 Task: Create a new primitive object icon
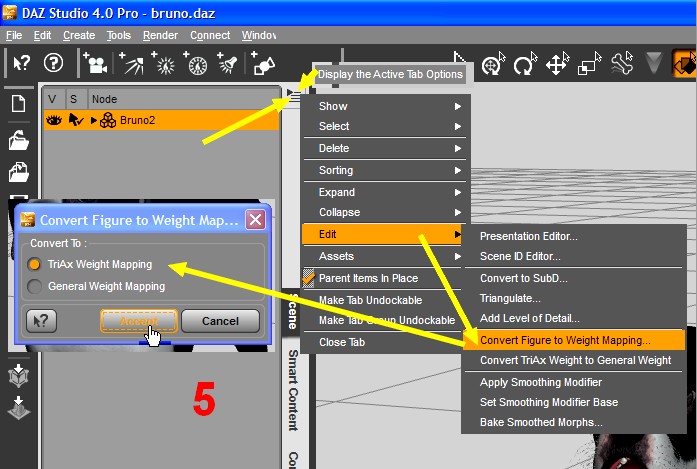pos(263,63)
